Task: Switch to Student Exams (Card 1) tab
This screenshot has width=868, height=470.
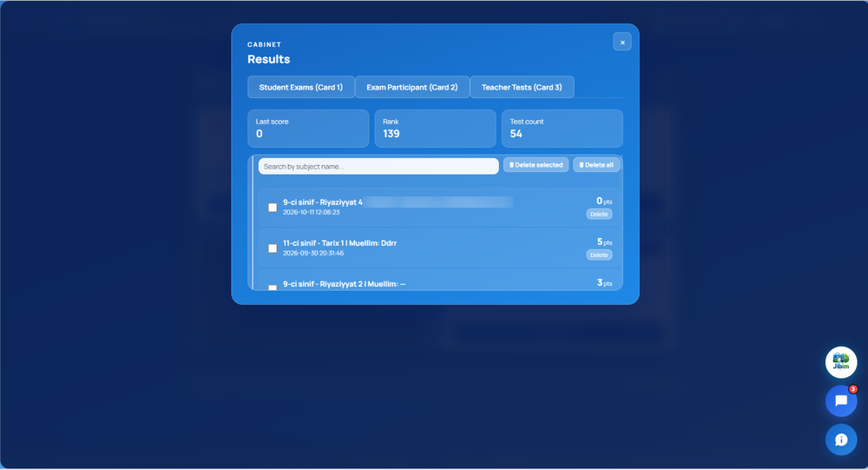Action: click(x=301, y=87)
